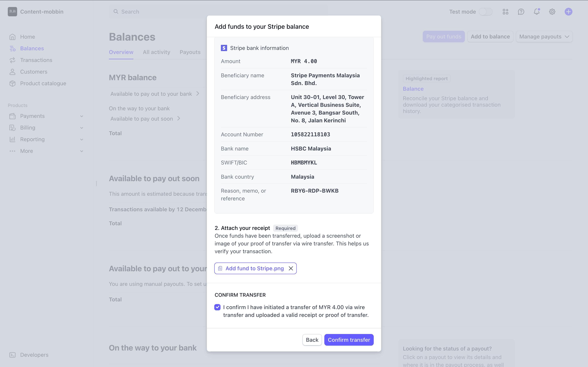The image size is (588, 367).
Task: Expand the Billing section chevron
Action: 82,128
